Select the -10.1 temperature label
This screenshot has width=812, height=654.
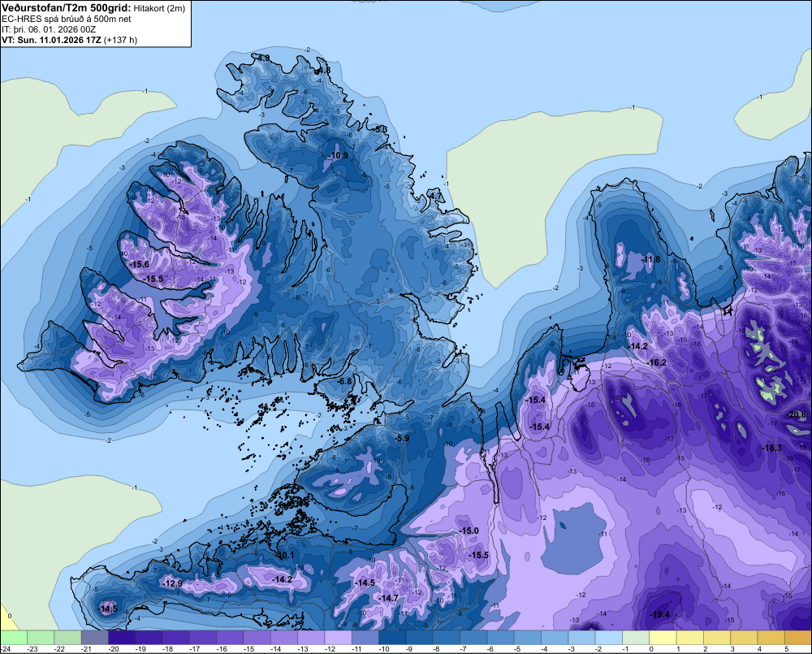point(285,555)
